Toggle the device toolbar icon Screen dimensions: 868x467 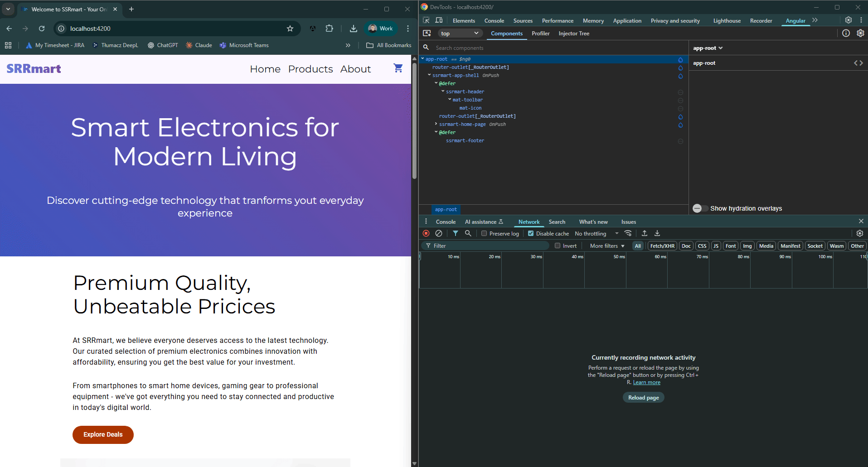[x=439, y=20]
